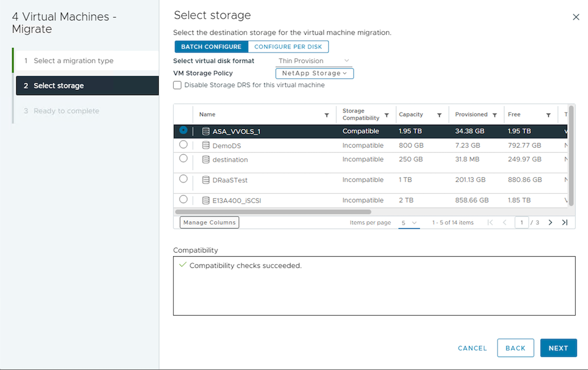
Task: Expand the VM Storage Policy dropdown
Action: tap(314, 73)
